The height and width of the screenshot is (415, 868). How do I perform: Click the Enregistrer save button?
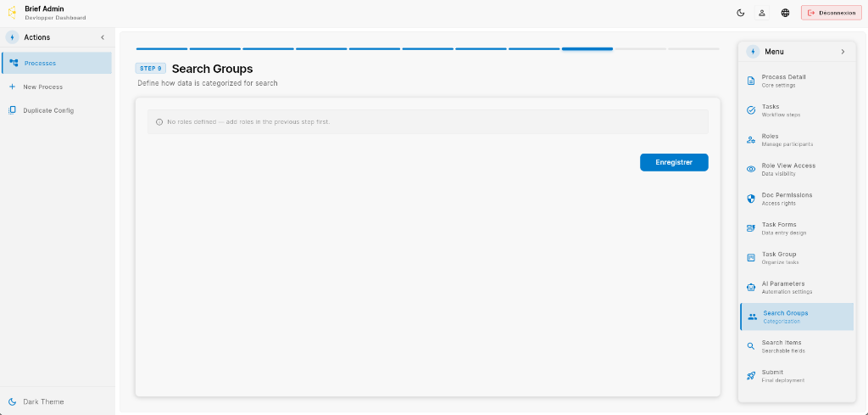click(x=674, y=162)
